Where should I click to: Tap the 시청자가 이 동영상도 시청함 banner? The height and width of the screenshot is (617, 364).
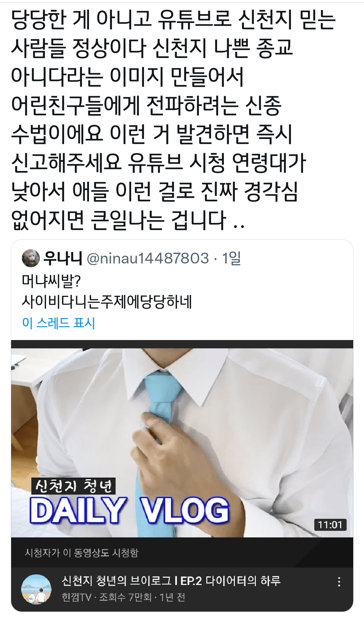[x=182, y=553]
